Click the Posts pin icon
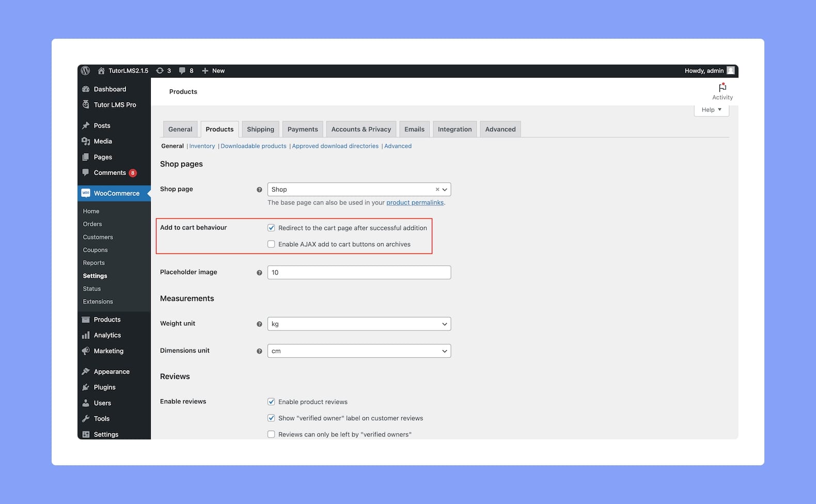This screenshot has width=816, height=504. coord(86,125)
